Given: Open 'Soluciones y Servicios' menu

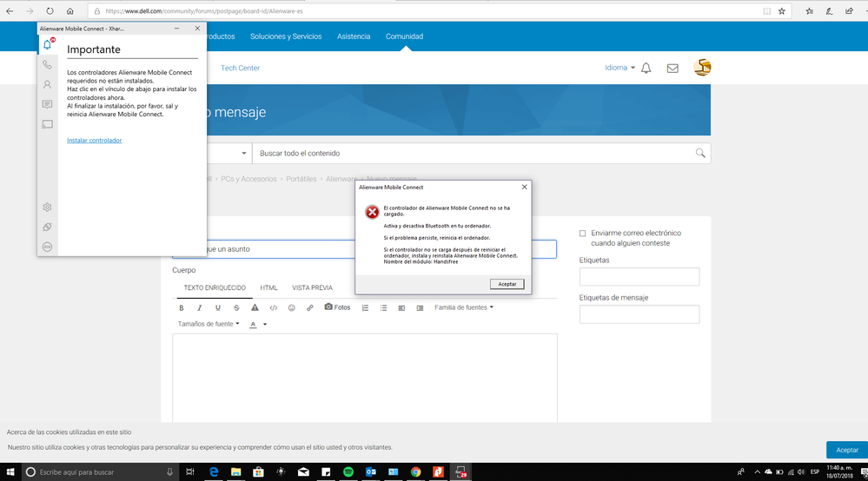Looking at the screenshot, I should point(286,36).
